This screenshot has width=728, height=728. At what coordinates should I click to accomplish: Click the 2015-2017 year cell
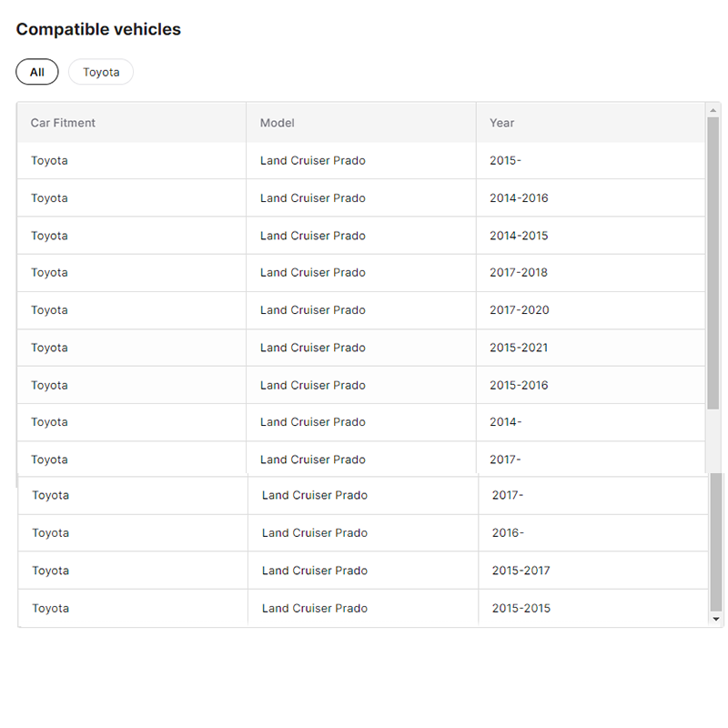tap(521, 571)
